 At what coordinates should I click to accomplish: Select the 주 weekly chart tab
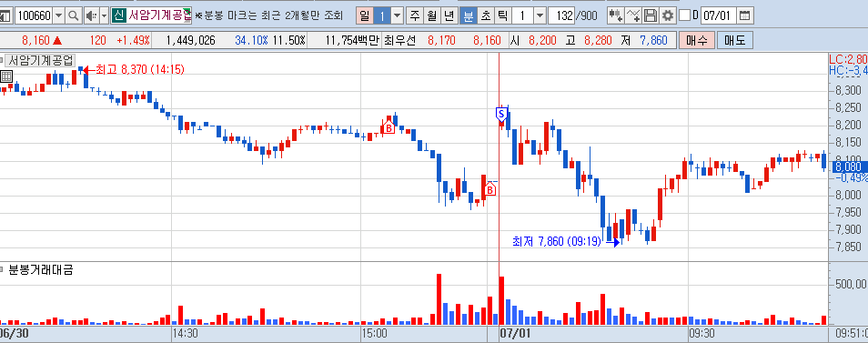click(414, 15)
